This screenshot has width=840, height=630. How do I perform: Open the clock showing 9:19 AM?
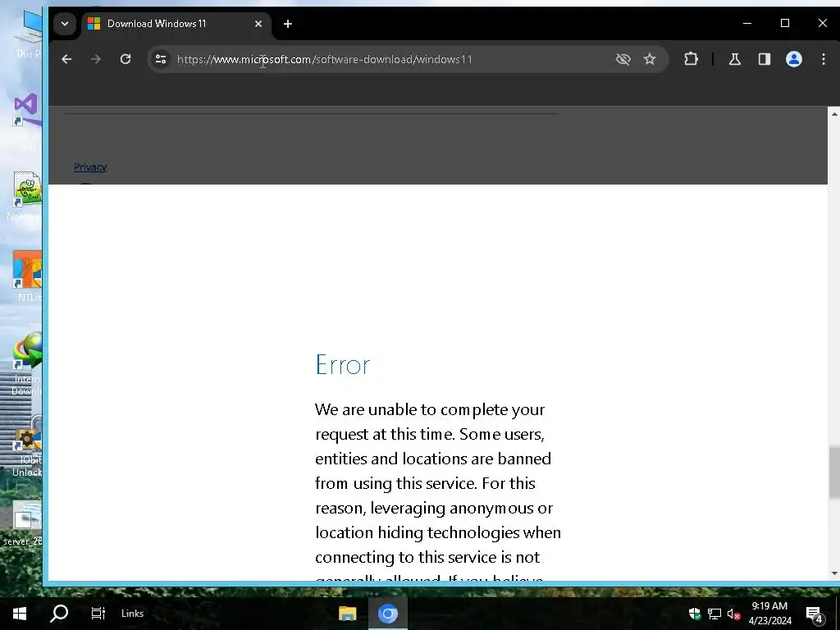[769, 613]
